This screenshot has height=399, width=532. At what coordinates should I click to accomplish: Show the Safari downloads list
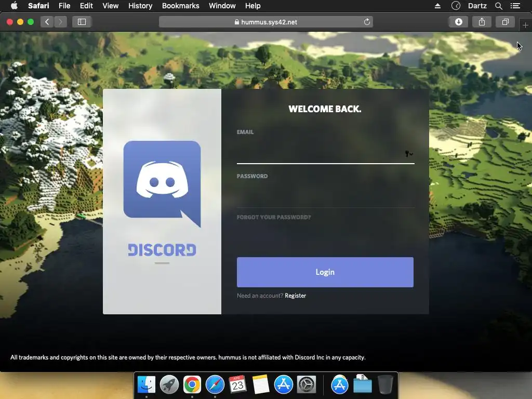point(459,22)
